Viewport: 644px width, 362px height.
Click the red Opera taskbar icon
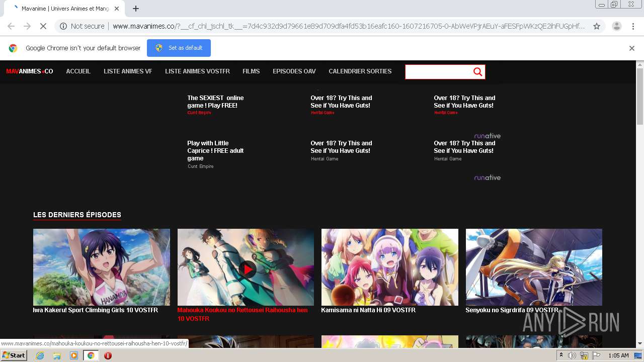pyautogui.click(x=108, y=355)
